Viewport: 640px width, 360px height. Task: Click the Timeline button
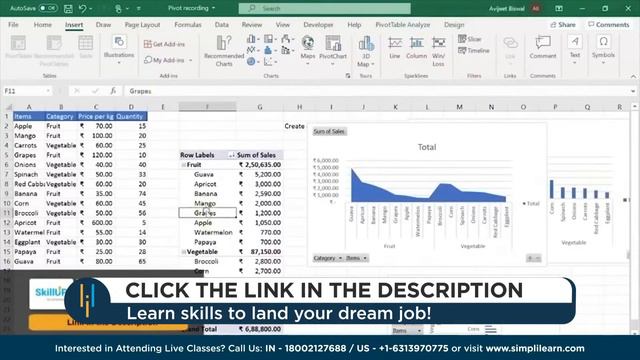[x=473, y=51]
